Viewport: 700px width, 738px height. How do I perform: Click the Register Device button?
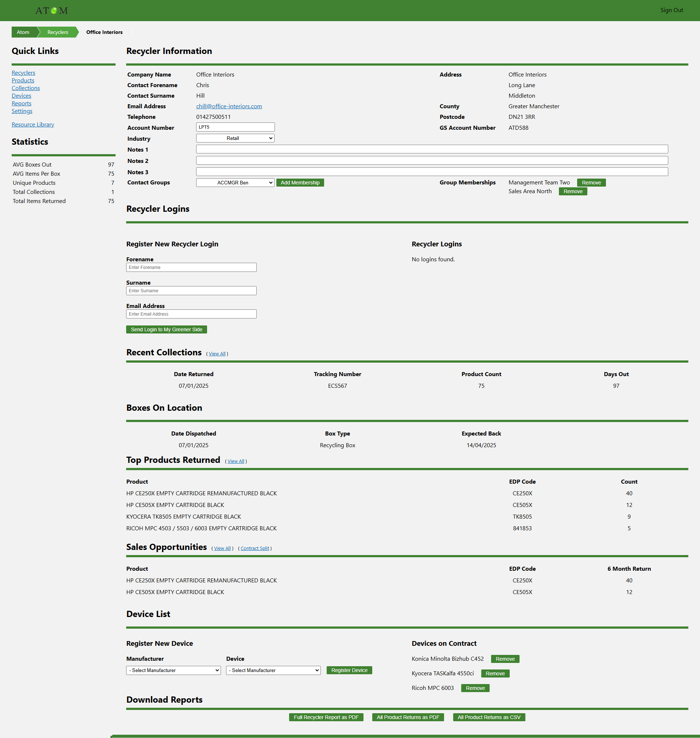349,670
